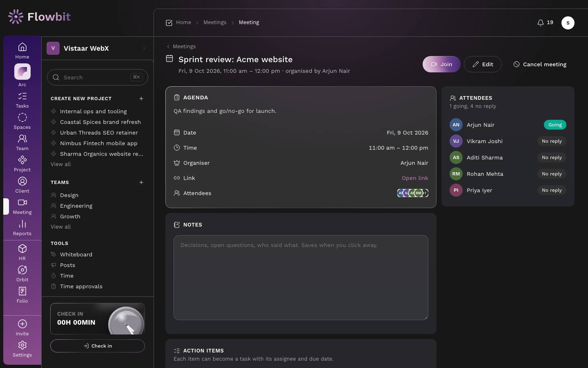
Task: Click into the Notes text area
Action: [301, 278]
